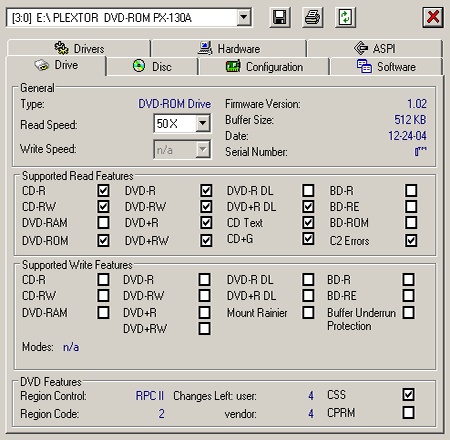Viewport: 450px width, 440px height.
Task: Toggle the BD-ROM checkbox
Action: [411, 223]
